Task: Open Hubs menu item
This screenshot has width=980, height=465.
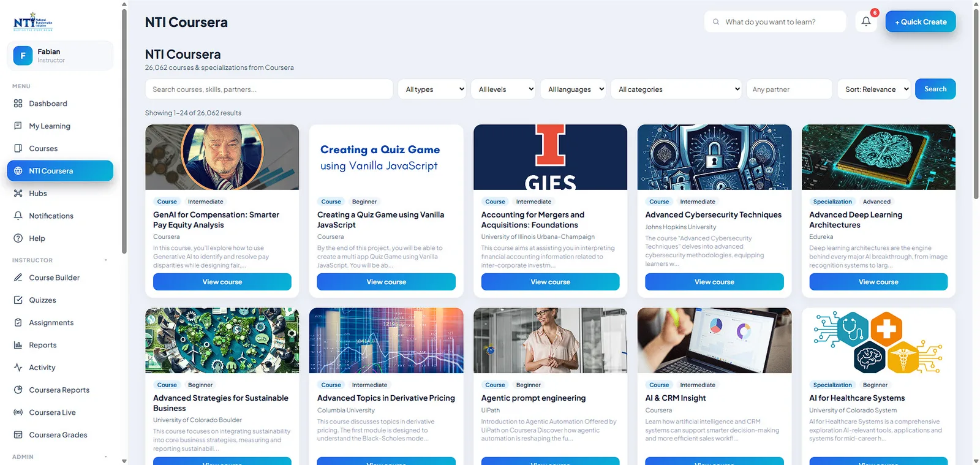Action: click(60, 193)
